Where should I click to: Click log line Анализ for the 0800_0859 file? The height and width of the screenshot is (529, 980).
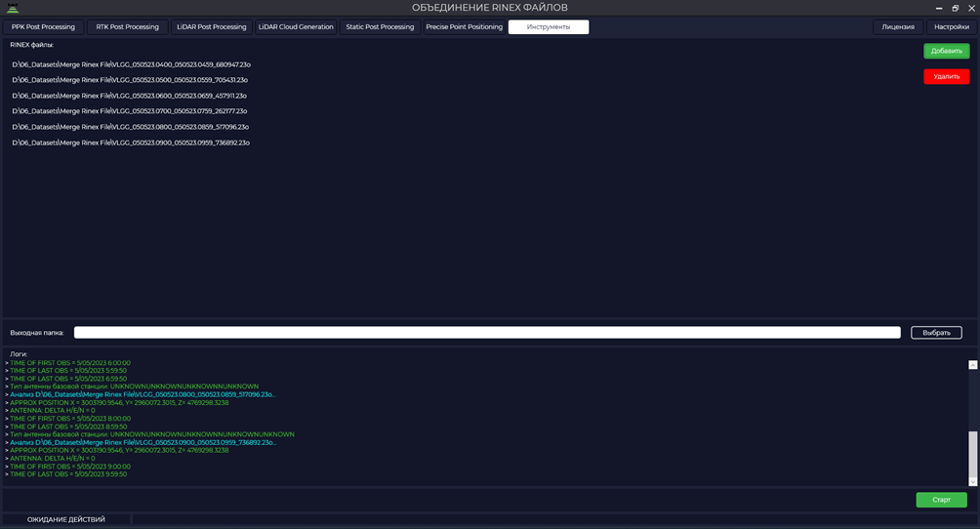point(143,394)
